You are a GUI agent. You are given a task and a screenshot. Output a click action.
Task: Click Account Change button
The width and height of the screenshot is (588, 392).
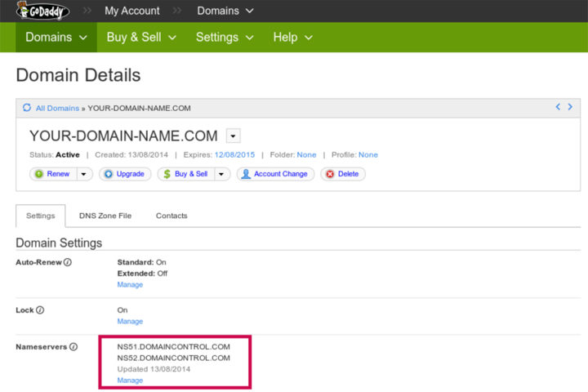click(x=275, y=174)
